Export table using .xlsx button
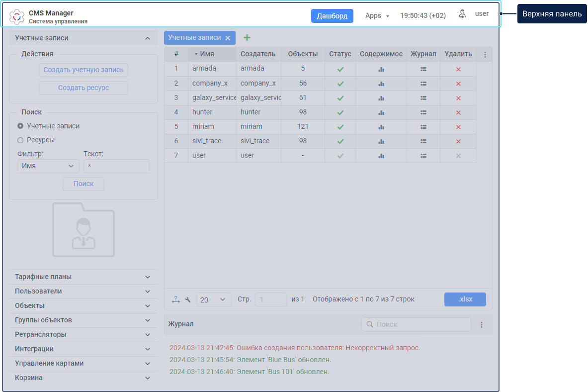588x392 pixels. click(465, 299)
